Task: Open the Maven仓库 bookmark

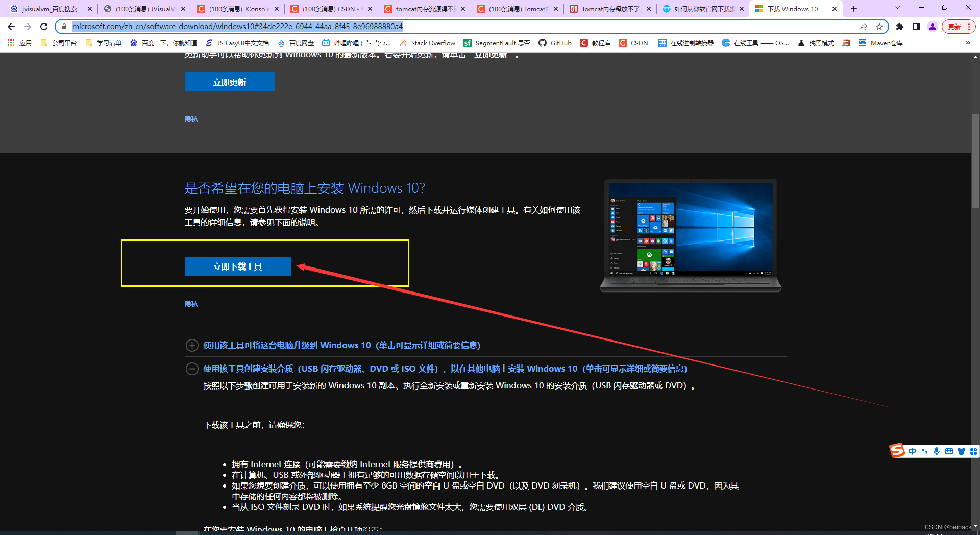Action: tap(880, 43)
